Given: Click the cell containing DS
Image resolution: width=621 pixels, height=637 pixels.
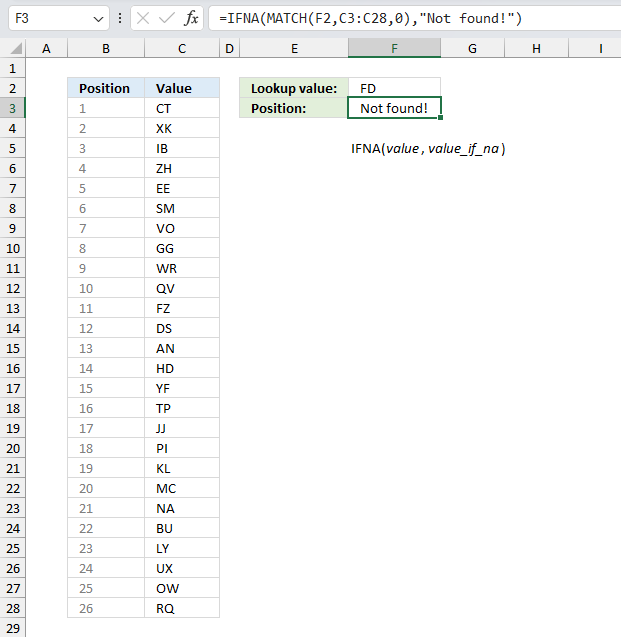Looking at the screenshot, I should tap(182, 328).
